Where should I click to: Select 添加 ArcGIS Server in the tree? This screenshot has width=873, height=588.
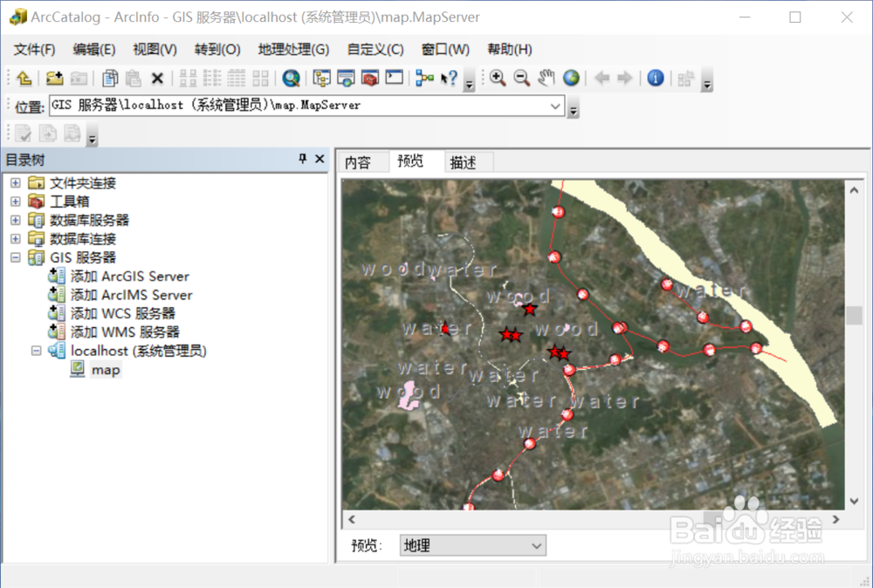(130, 276)
